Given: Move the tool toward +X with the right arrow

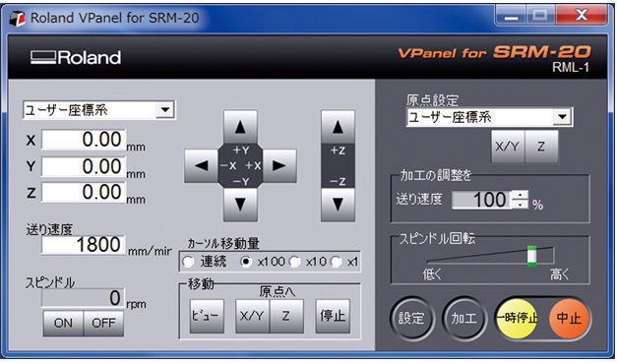Looking at the screenshot, I should click(x=279, y=165).
